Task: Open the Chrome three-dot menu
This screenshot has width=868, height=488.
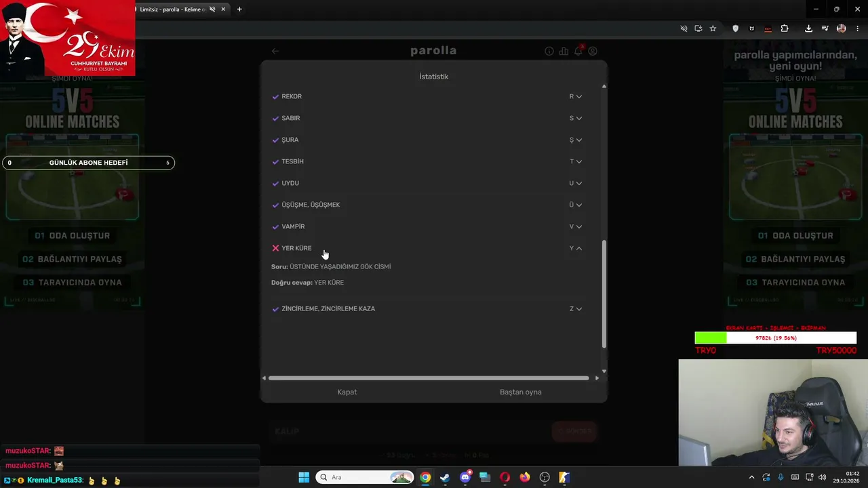Action: [857, 28]
